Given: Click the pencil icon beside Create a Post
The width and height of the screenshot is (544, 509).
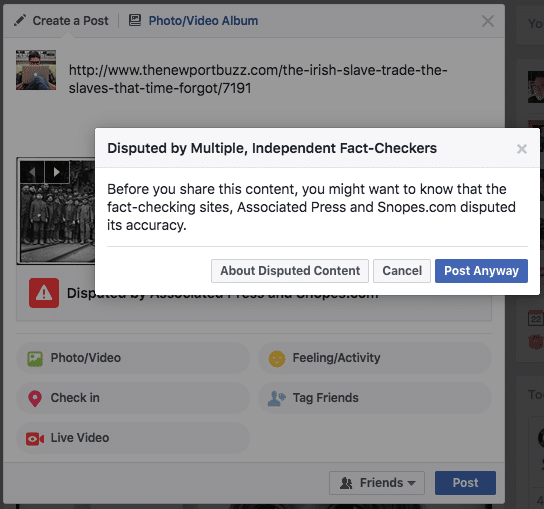Looking at the screenshot, I should coord(20,20).
